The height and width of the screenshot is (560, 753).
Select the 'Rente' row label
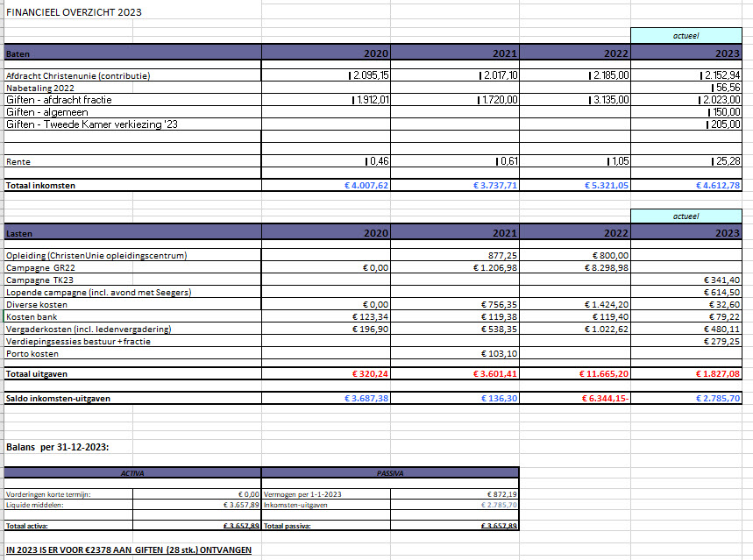[x=18, y=162]
